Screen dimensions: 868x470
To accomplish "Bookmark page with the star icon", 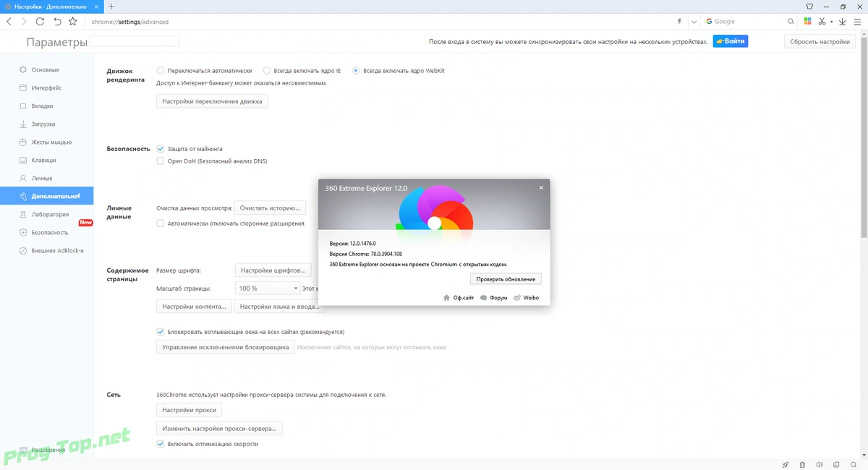I will [x=73, y=22].
